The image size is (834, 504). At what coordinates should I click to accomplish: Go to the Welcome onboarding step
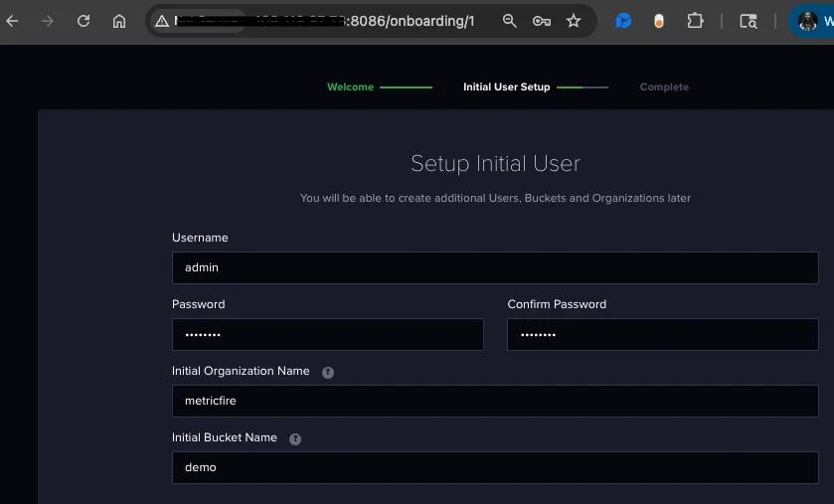(350, 87)
